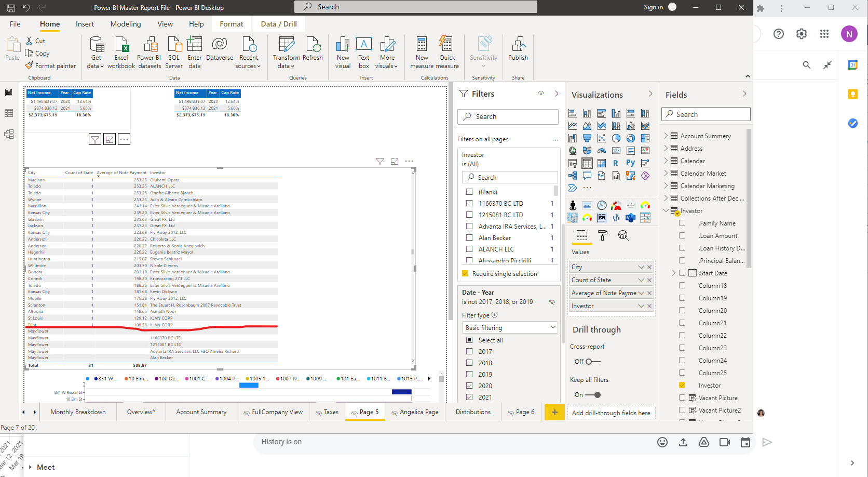Open the File menu
Viewport: 868px width, 477px height.
[x=15, y=24]
